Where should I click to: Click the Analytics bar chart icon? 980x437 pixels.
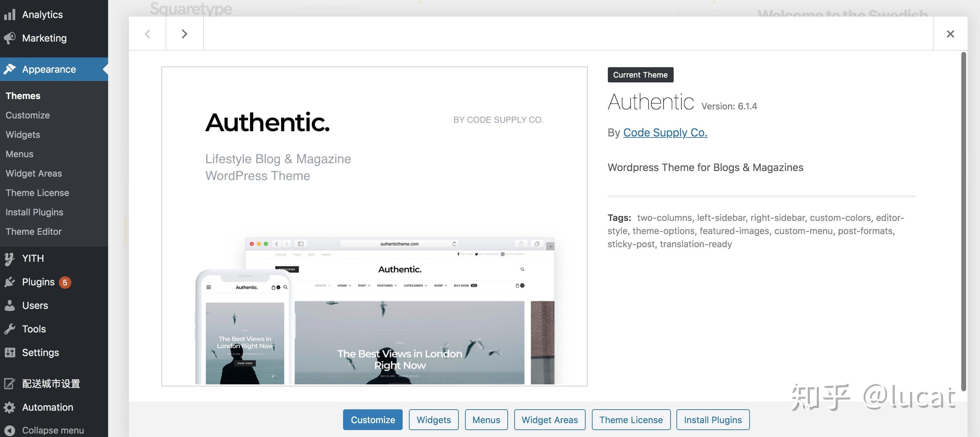coord(9,15)
